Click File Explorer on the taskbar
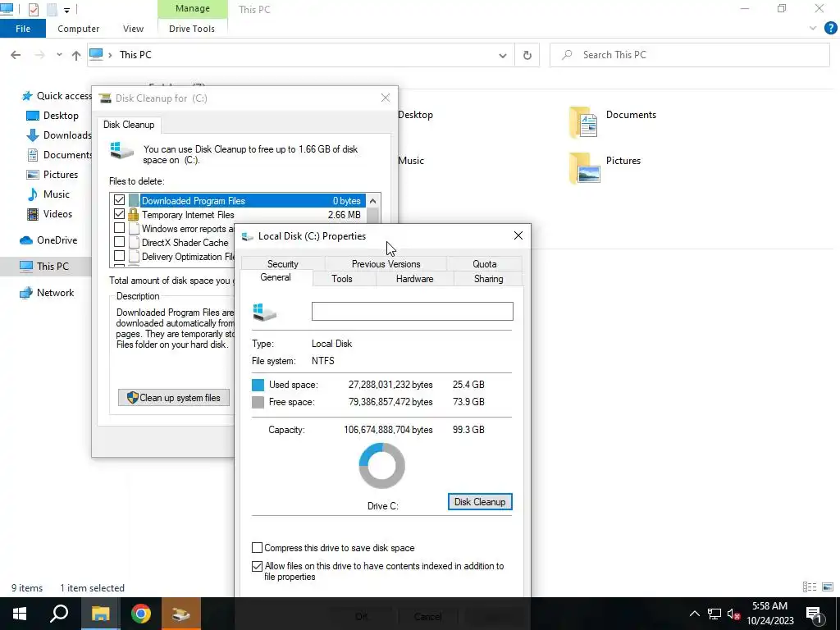This screenshot has height=630, width=840. tap(100, 614)
